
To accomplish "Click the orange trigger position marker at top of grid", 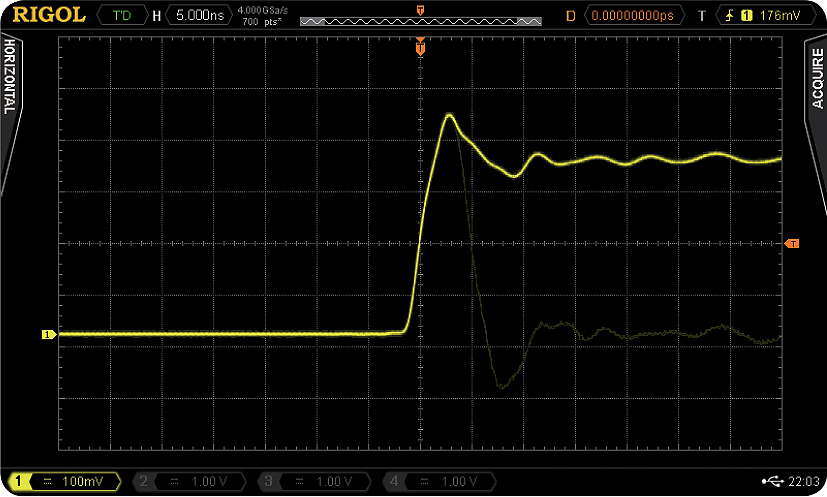I will click(420, 47).
